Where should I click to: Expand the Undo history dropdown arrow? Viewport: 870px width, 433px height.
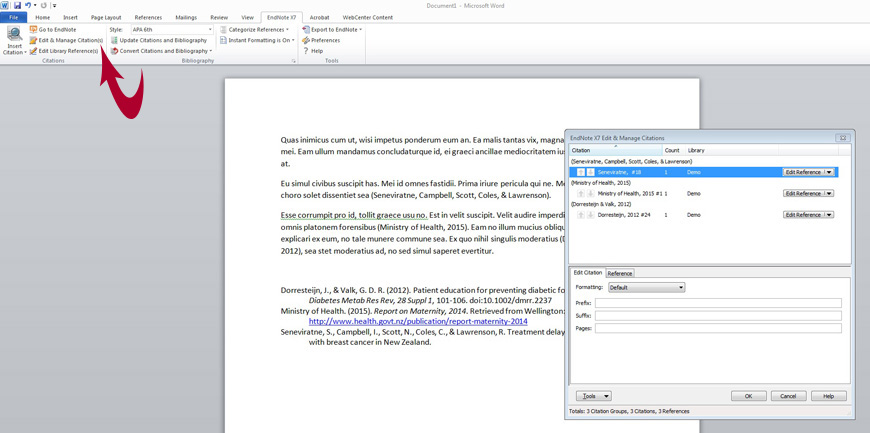click(x=34, y=5)
